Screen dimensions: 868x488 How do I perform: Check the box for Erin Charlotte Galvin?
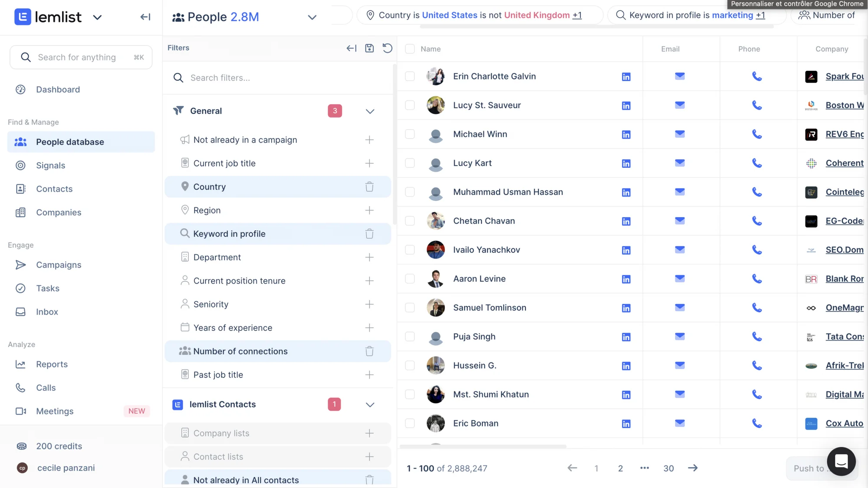click(x=410, y=76)
